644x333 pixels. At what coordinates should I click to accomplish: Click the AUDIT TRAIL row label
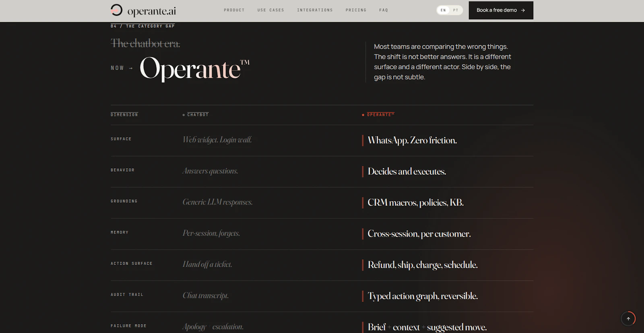tap(127, 295)
